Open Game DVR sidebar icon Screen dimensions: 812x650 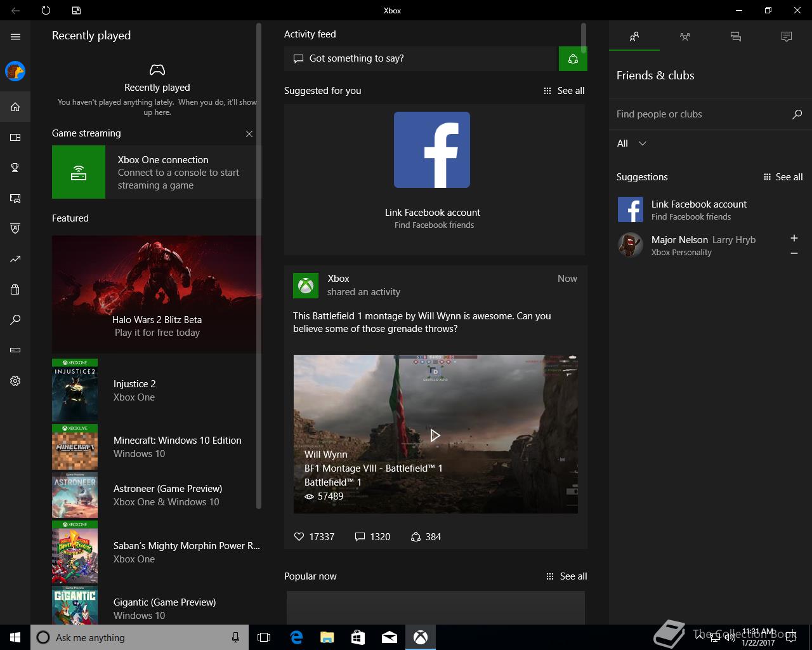(x=15, y=198)
